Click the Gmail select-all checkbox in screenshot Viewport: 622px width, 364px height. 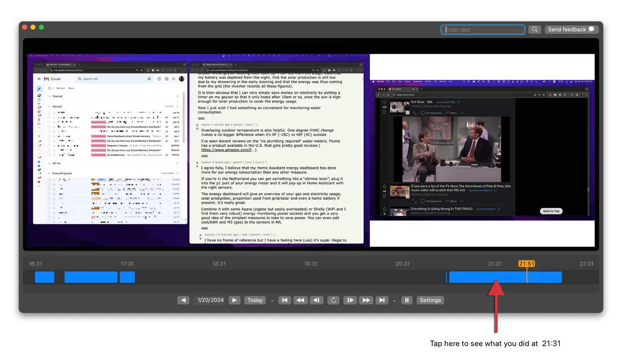(x=49, y=88)
